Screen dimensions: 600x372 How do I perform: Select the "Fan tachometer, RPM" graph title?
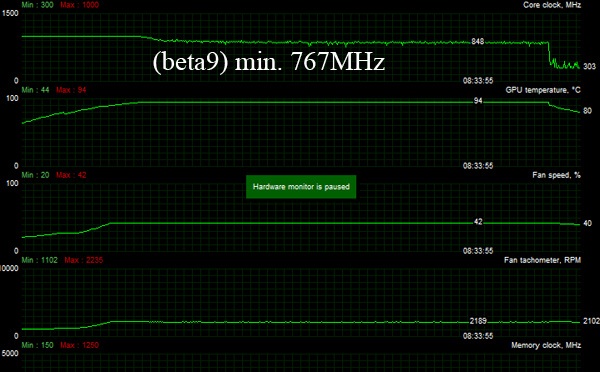tap(542, 260)
